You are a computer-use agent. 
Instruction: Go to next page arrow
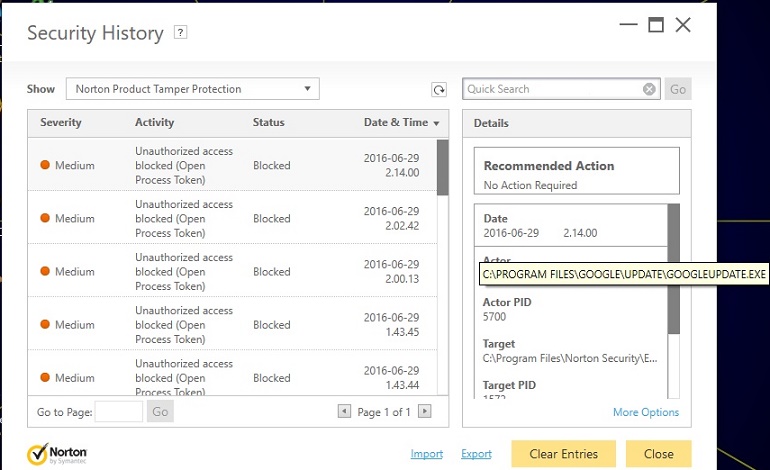click(x=424, y=411)
